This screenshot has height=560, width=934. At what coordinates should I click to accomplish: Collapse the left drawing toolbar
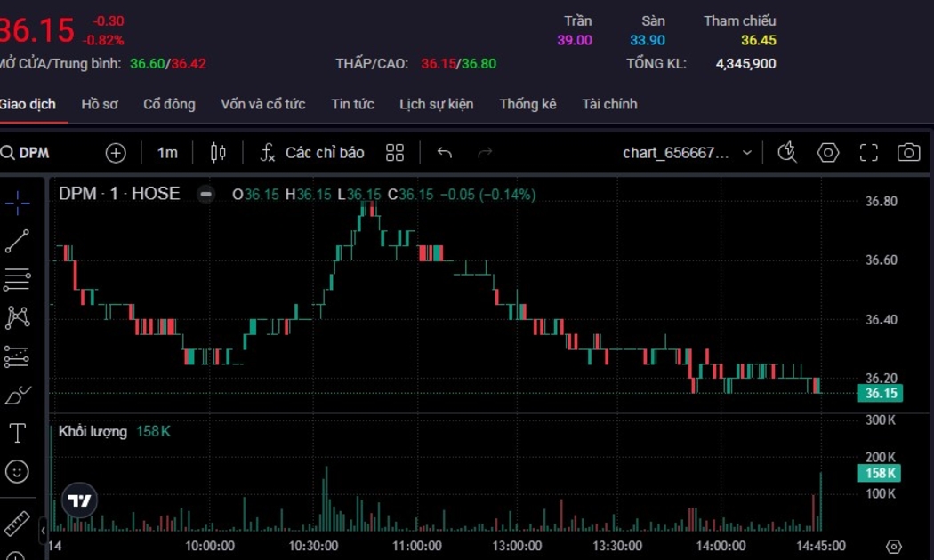coord(43,531)
